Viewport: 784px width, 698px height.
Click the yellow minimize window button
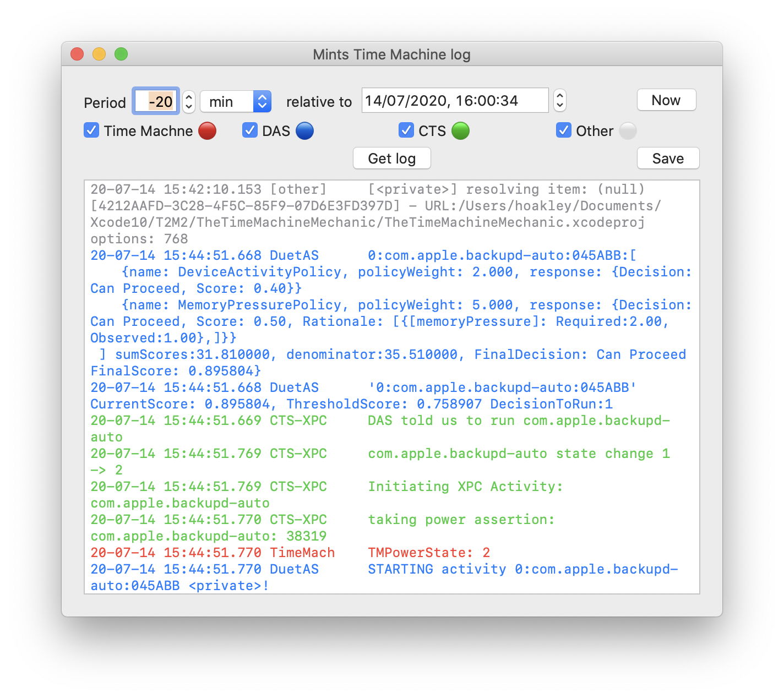[99, 54]
